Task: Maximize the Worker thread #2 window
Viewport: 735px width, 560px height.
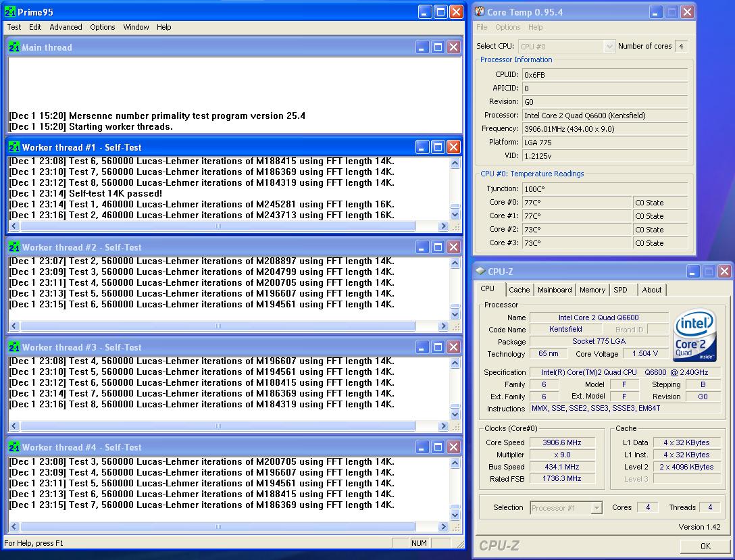Action: (438, 247)
